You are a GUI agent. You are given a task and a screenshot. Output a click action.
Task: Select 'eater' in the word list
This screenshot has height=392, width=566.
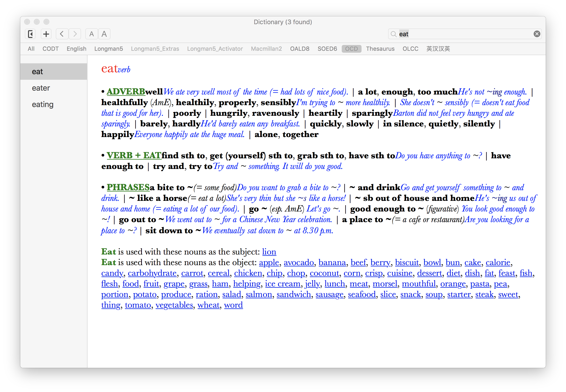[41, 88]
